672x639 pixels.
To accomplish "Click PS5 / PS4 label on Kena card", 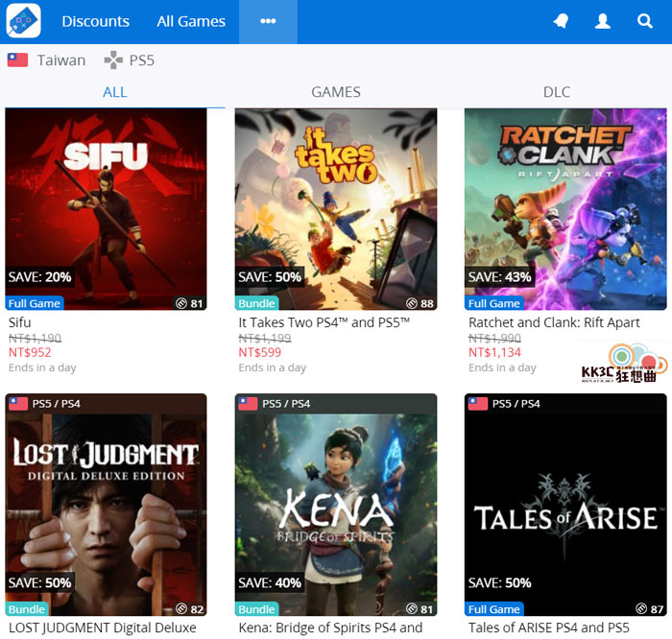I will (x=286, y=403).
